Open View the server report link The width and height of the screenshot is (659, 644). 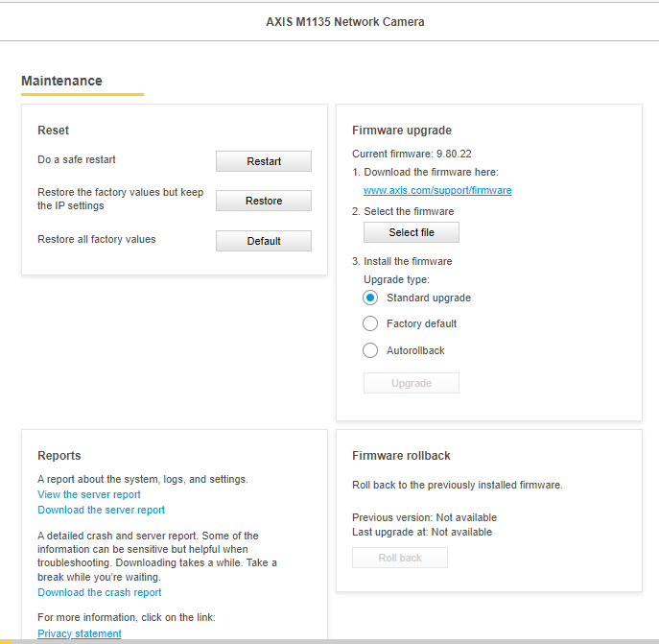coord(89,494)
